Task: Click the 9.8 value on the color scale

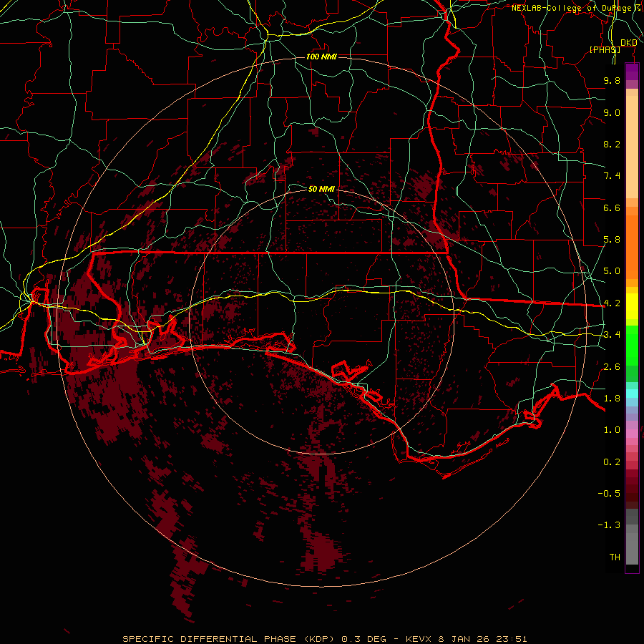Action: coord(612,80)
